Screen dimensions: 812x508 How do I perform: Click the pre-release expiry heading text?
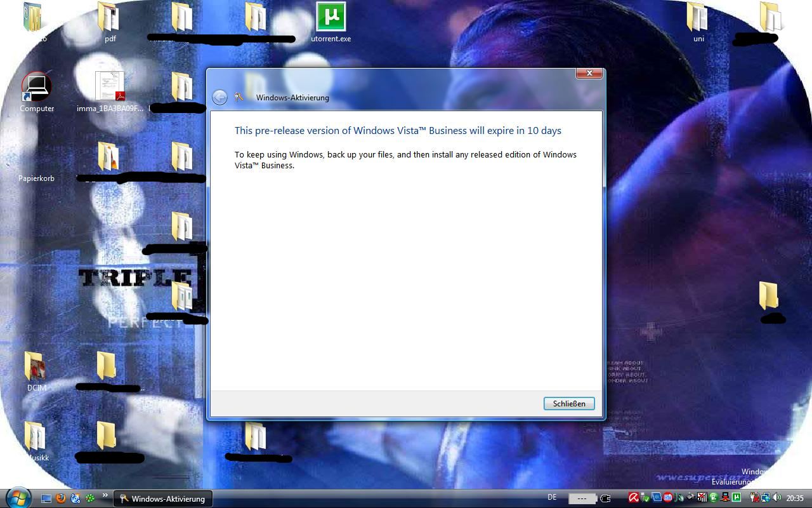[x=398, y=130]
